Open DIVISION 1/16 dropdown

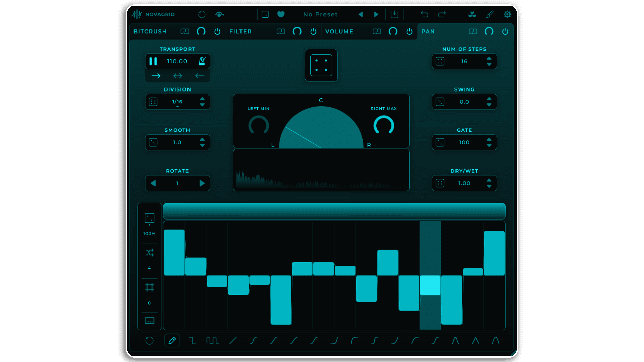tap(177, 102)
